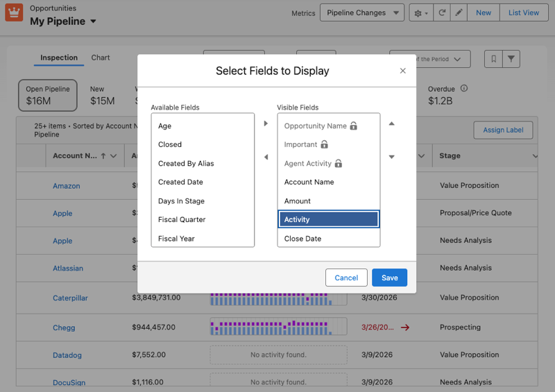Select Account Name in Visible Fields
The height and width of the screenshot is (392, 555).
328,182
